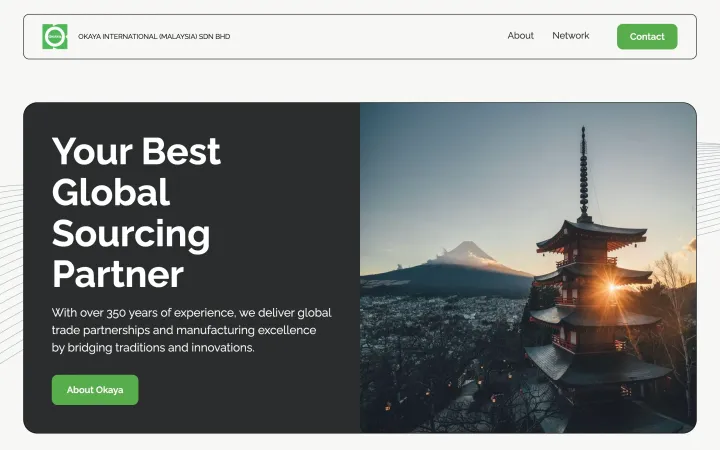Open the About navigation link
This screenshot has width=720, height=450.
pos(520,36)
